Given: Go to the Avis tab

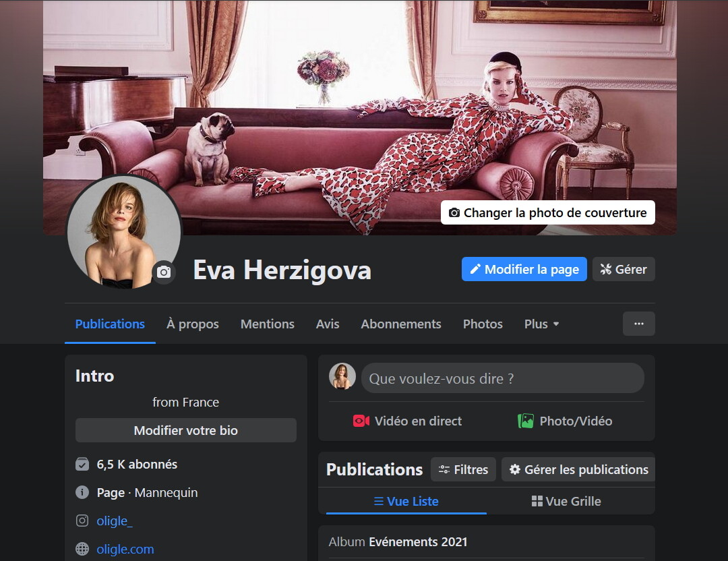Looking at the screenshot, I should pos(328,324).
